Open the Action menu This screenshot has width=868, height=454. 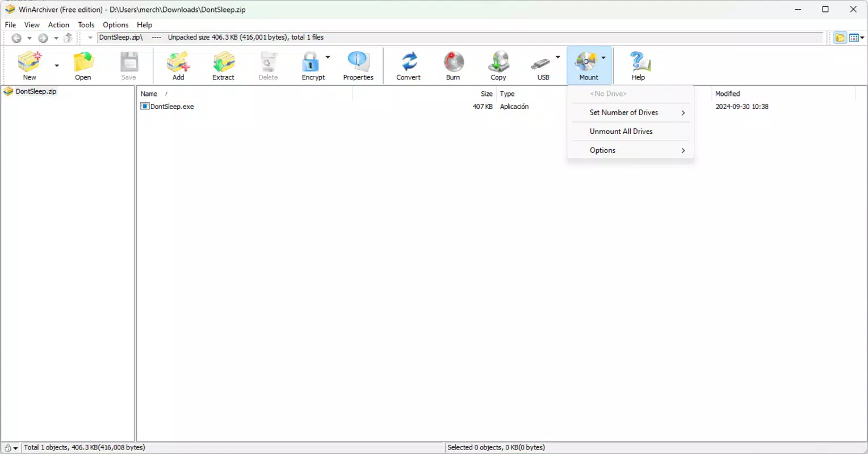58,25
